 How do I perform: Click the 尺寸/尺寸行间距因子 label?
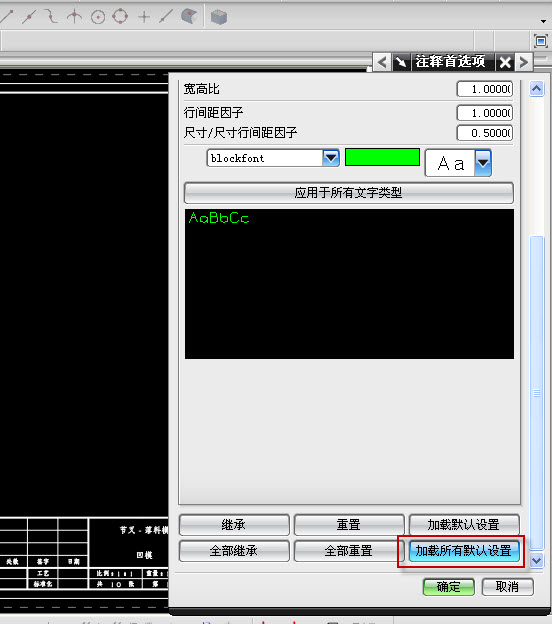coord(240,133)
